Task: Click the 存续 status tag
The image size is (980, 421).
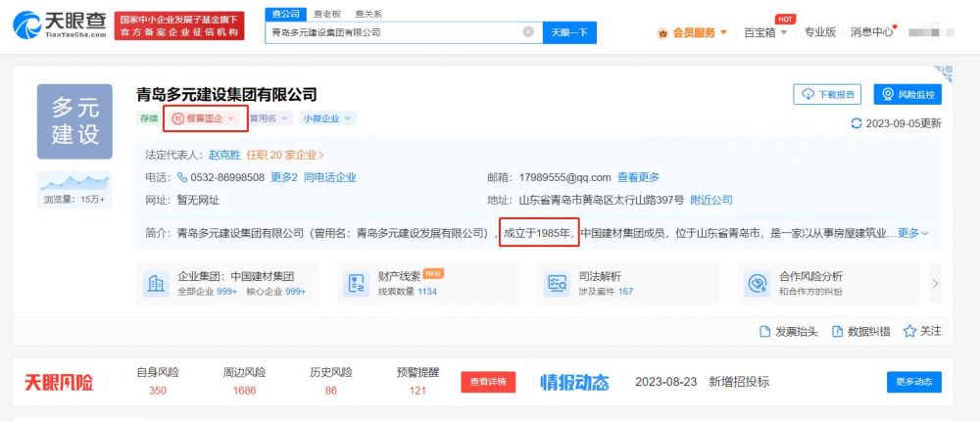Action: (148, 118)
